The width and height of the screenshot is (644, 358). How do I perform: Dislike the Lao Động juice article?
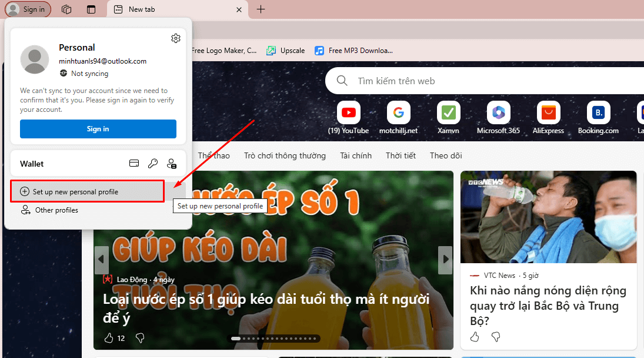(x=140, y=338)
